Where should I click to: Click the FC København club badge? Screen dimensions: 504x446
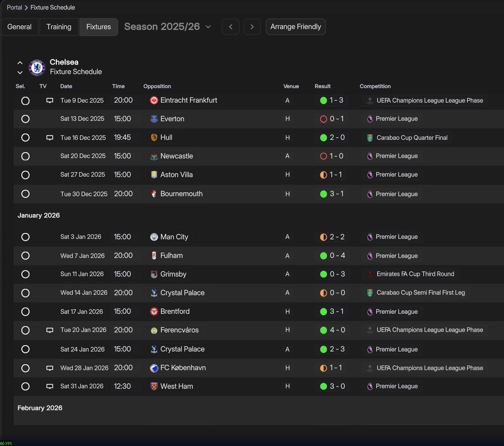pyautogui.click(x=154, y=368)
